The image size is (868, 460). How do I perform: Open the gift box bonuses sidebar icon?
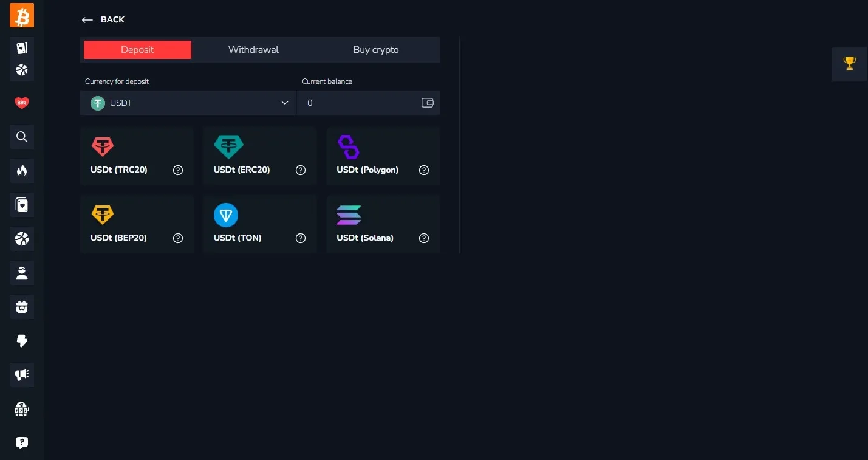(22, 307)
